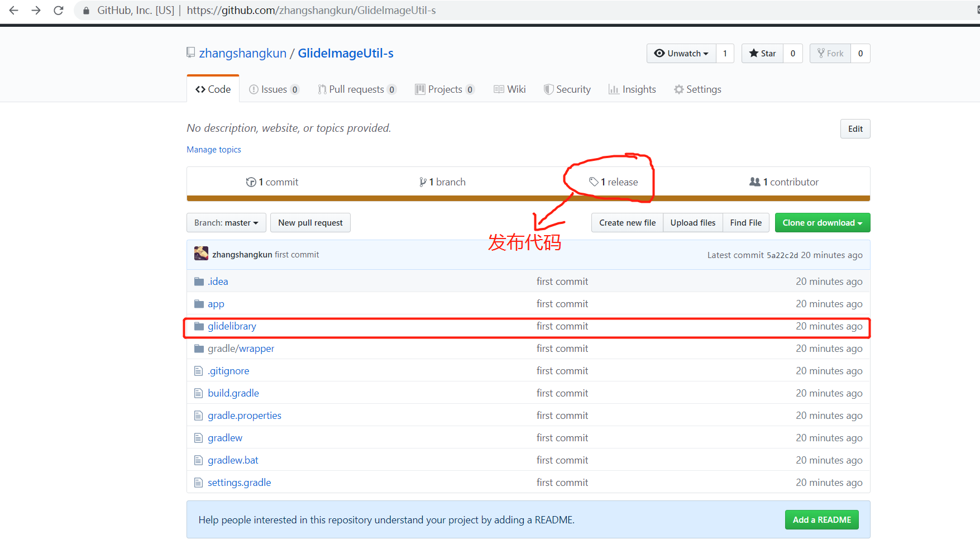
Task: Open the Clone or download menu
Action: pyautogui.click(x=821, y=222)
